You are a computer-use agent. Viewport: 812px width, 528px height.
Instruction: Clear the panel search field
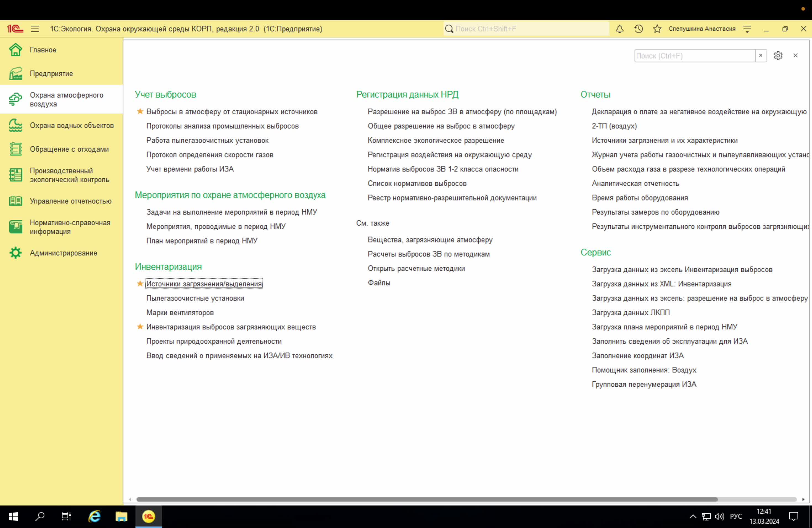coord(760,56)
